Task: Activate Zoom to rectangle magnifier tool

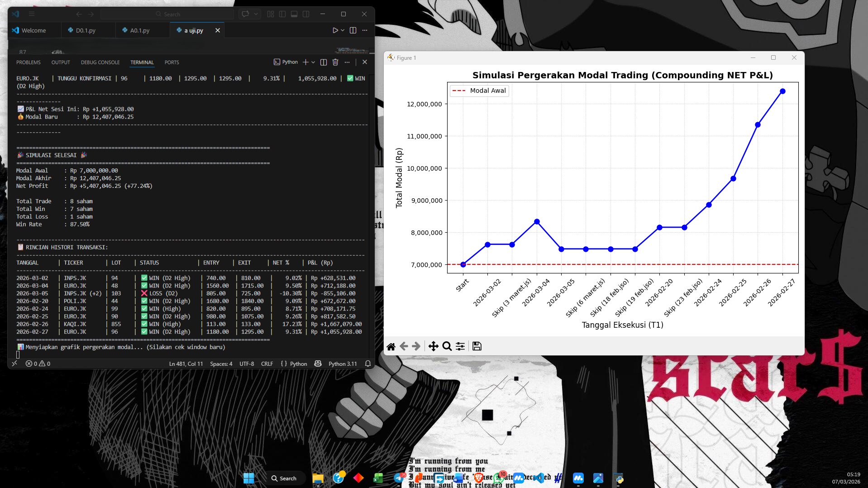Action: (447, 346)
